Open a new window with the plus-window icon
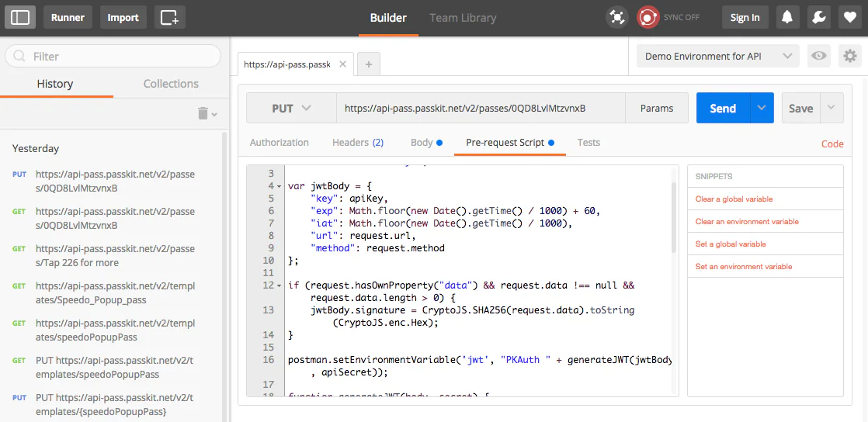The width and height of the screenshot is (868, 422). pos(169,17)
